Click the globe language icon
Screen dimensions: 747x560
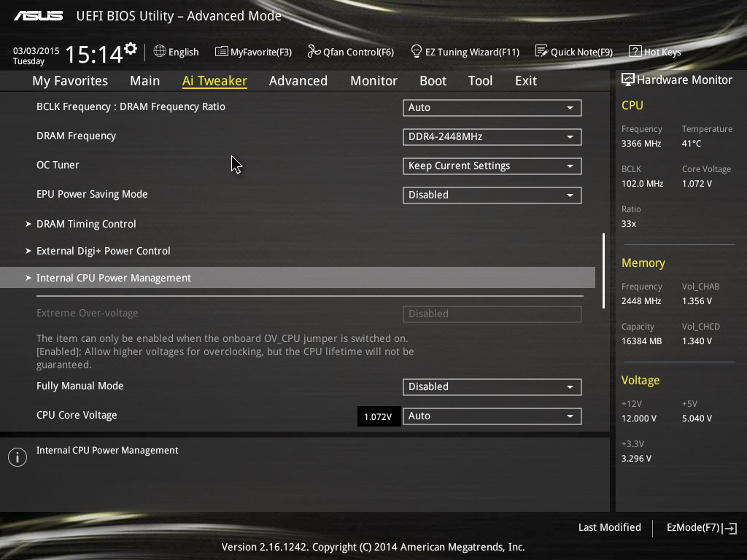[160, 51]
